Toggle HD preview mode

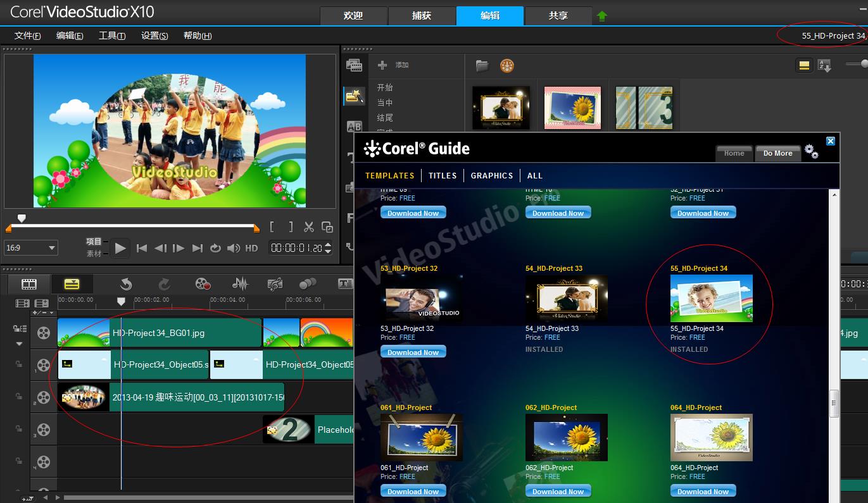click(251, 248)
